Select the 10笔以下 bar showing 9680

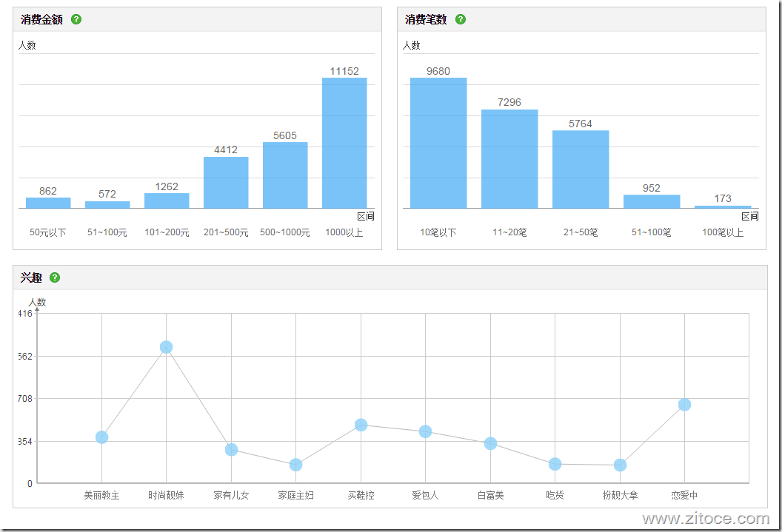438,143
